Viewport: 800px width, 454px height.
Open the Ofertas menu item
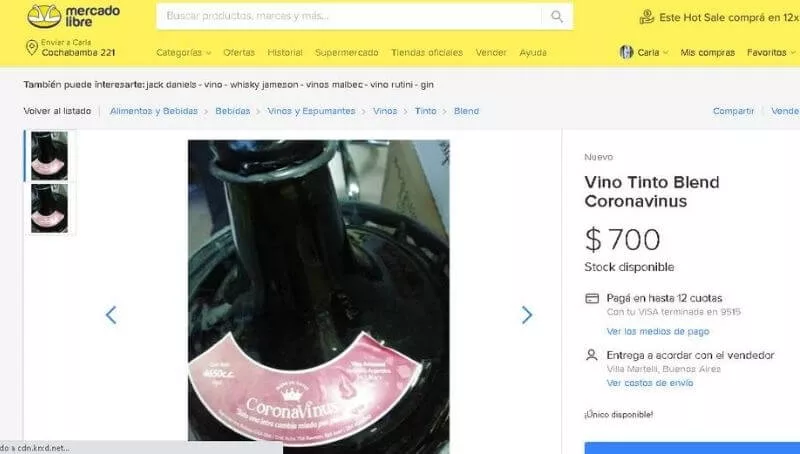[239, 53]
